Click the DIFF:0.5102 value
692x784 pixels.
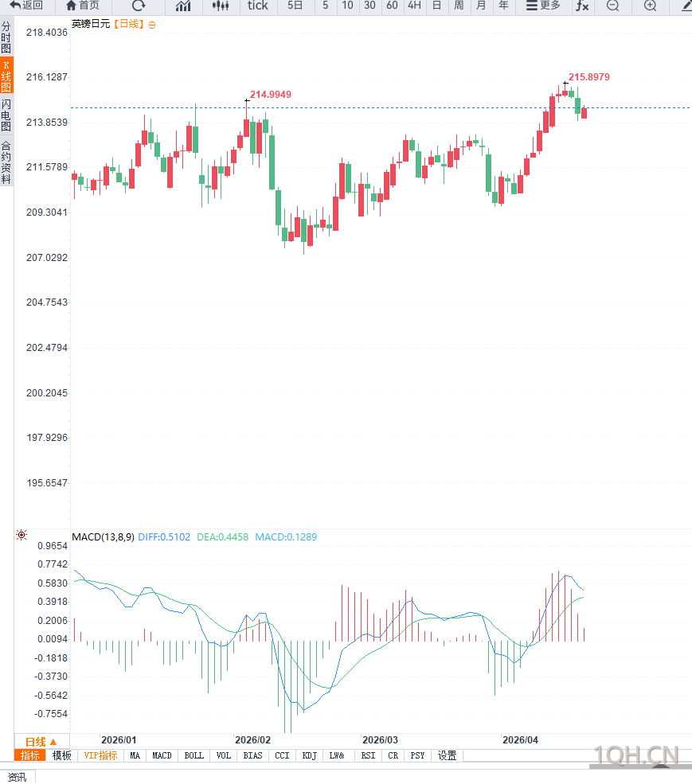pyautogui.click(x=164, y=537)
